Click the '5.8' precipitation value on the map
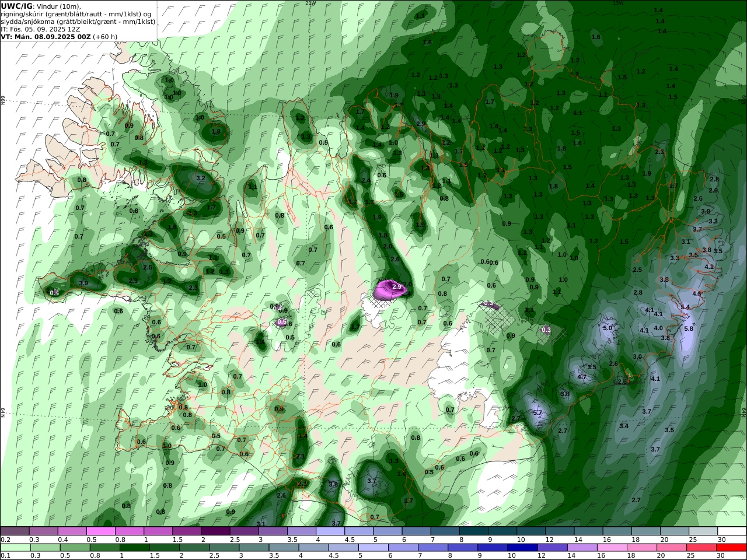Image resolution: width=747 pixels, height=560 pixels. coord(689,328)
